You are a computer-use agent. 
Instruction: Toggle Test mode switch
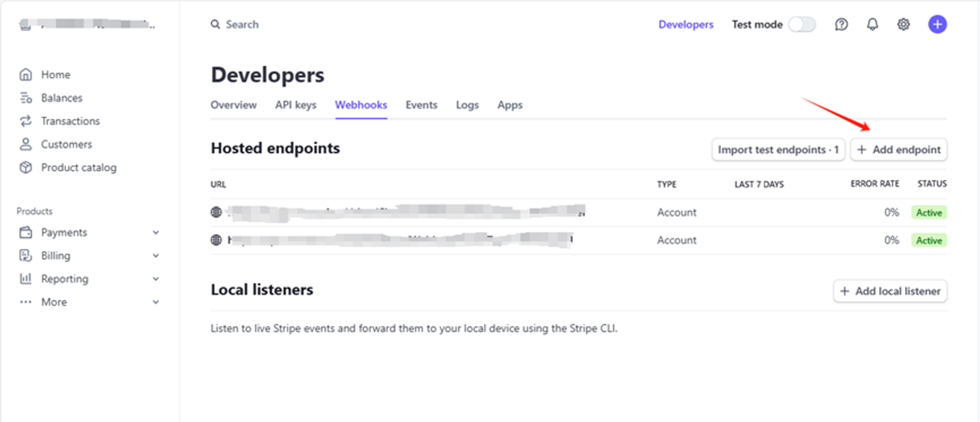tap(802, 24)
